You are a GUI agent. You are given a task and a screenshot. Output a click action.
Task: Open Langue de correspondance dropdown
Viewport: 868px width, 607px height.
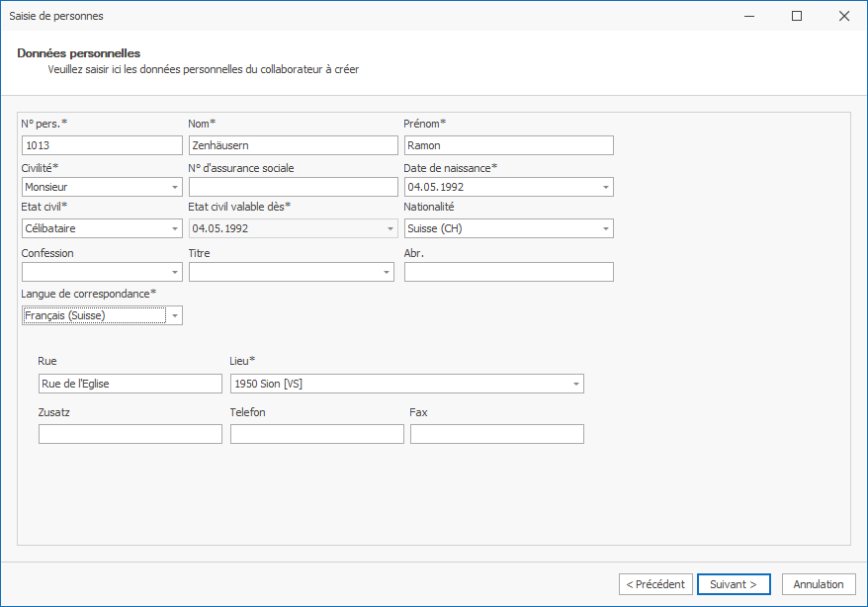click(174, 315)
